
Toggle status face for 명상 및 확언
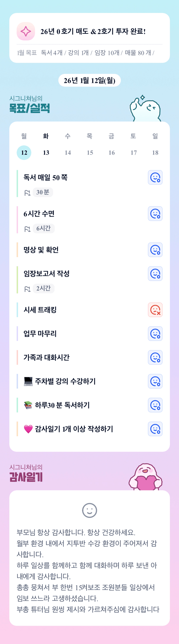(x=155, y=250)
